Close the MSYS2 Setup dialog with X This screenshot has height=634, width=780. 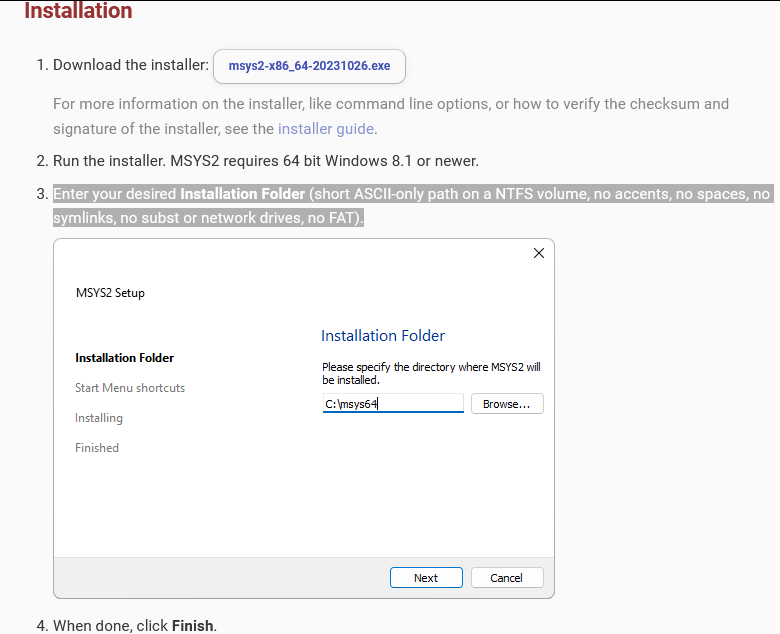[539, 253]
